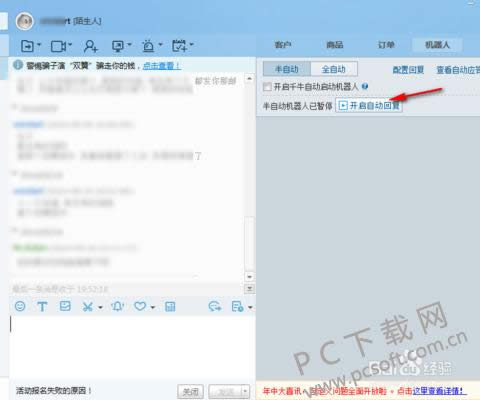The image size is (480, 400).
Task: Click the transfer chat arrow icon
Action: (x=27, y=46)
